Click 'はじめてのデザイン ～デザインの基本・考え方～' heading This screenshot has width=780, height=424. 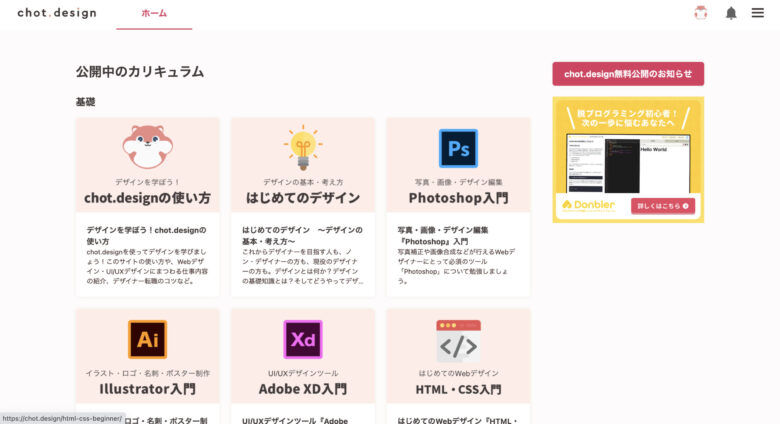pyautogui.click(x=302, y=235)
